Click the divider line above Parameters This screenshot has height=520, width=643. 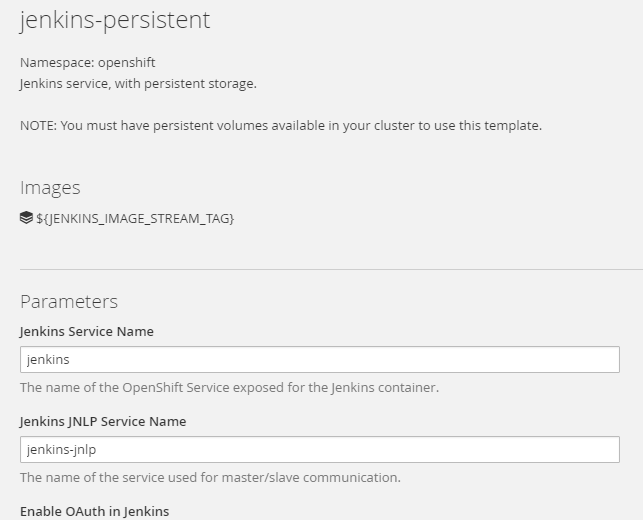331,269
